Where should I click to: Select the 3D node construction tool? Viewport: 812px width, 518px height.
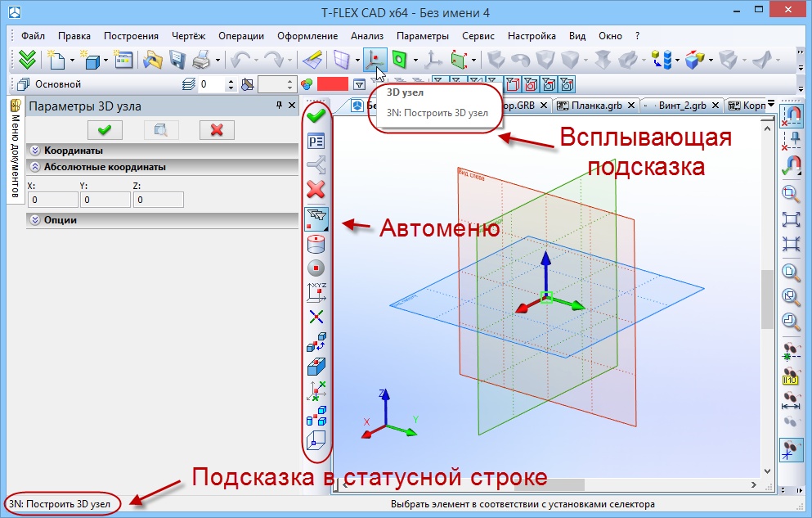tap(375, 60)
